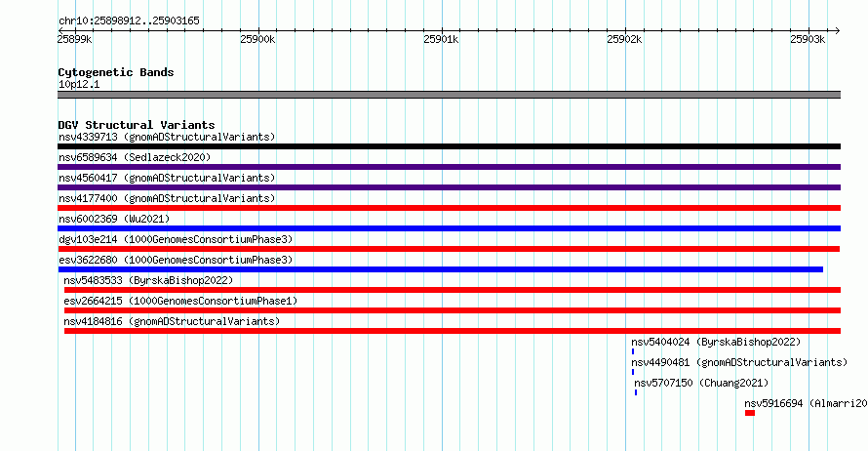This screenshot has height=451, width=868.
Task: Open the nsv4177400 variant label
Action: [167, 198]
